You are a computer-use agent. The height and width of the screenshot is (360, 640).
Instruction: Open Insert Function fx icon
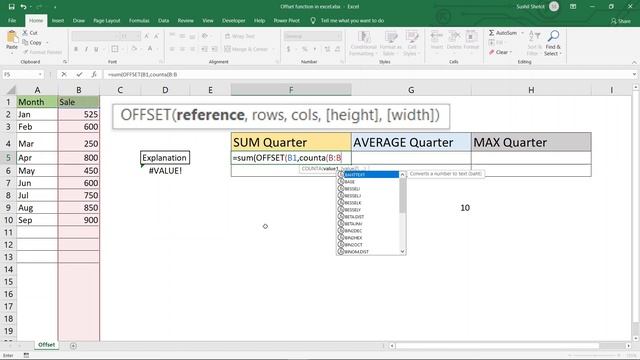coord(94,74)
